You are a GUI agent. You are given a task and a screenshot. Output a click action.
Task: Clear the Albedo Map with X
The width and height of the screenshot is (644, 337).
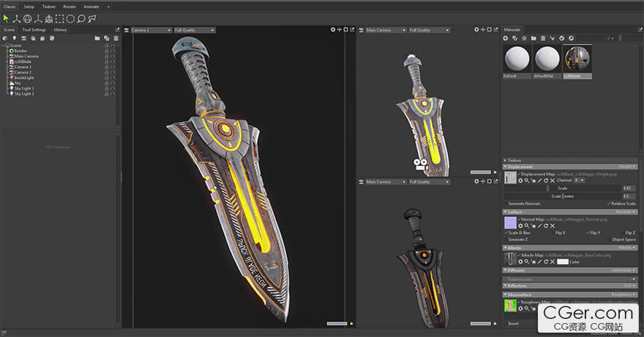(x=553, y=262)
